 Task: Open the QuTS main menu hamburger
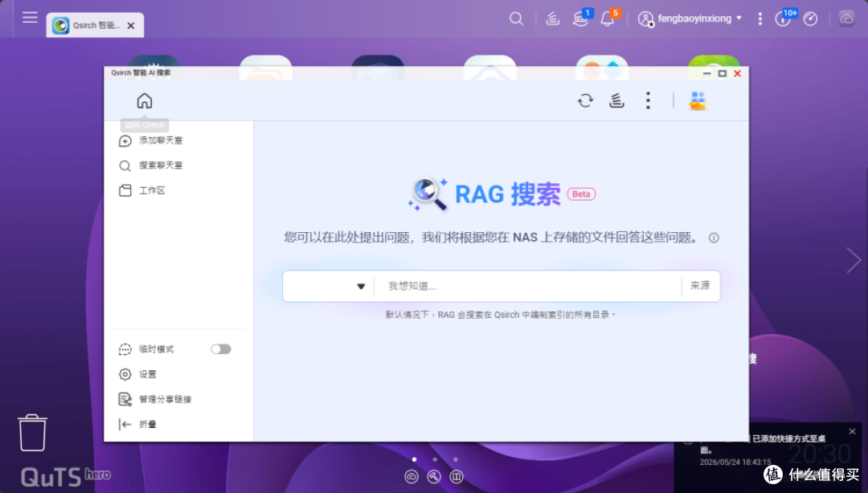click(x=30, y=18)
